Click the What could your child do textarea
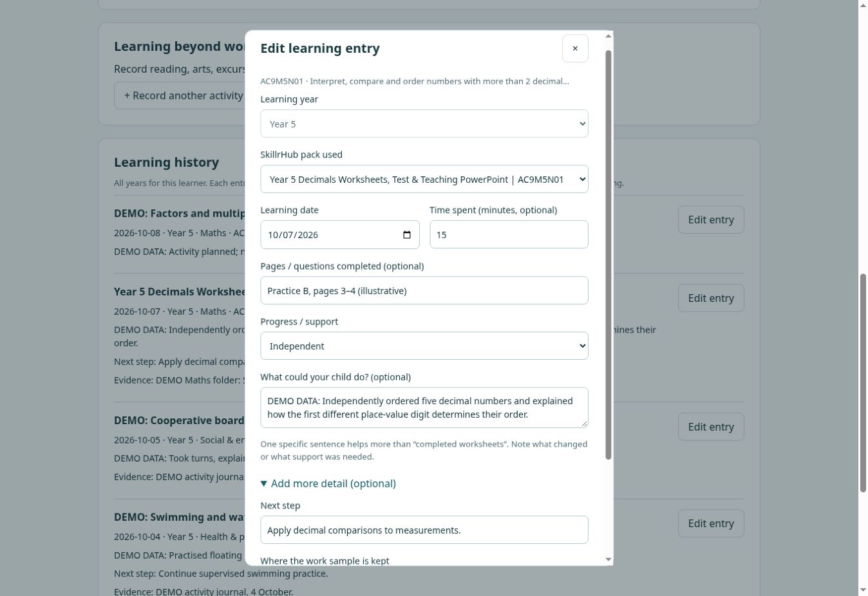The image size is (868, 596). pyautogui.click(x=424, y=407)
